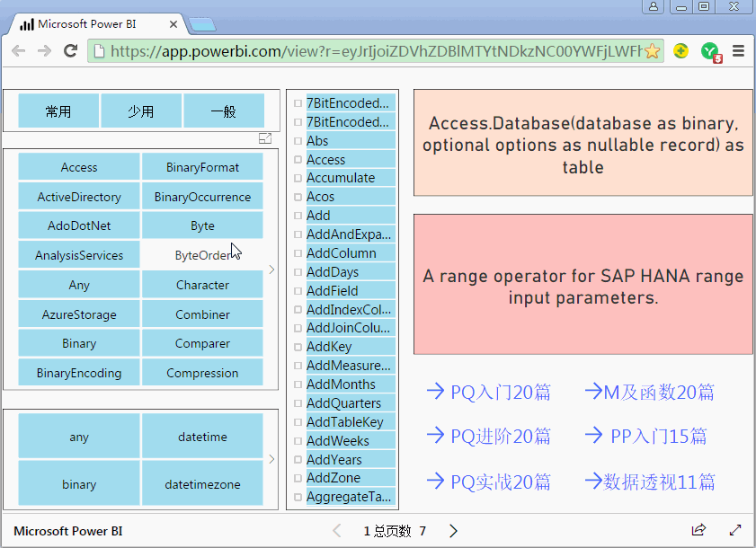
Task: Expand next column of the type slicer
Action: (x=272, y=459)
